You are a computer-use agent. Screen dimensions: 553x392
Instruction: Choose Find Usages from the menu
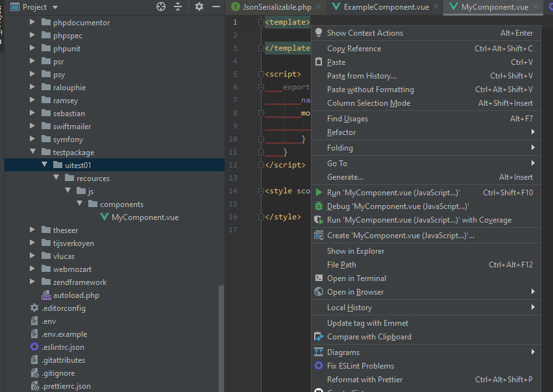point(426,119)
